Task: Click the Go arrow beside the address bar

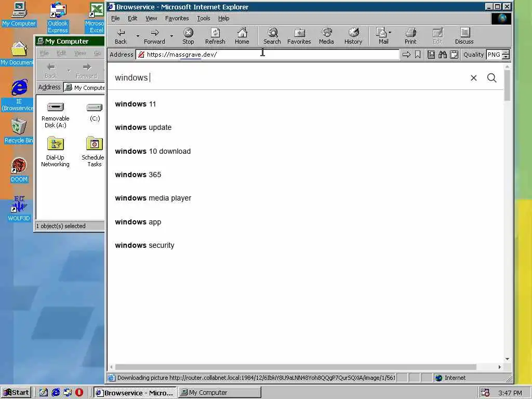Action: click(406, 55)
